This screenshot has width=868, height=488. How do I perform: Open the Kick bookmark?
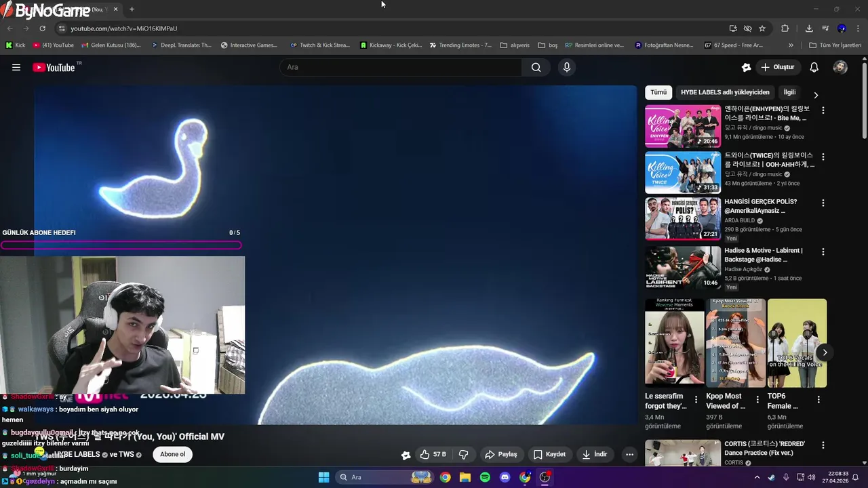click(15, 45)
